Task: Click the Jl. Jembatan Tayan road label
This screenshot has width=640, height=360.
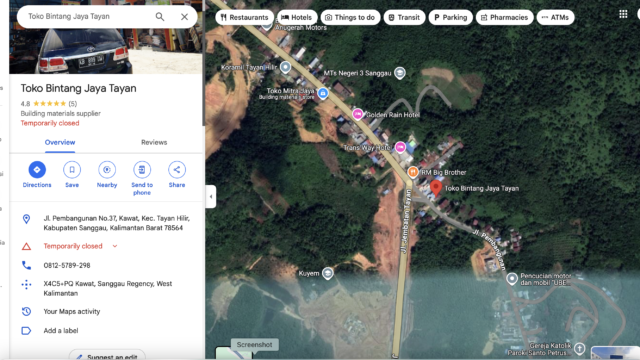Action: [x=405, y=222]
